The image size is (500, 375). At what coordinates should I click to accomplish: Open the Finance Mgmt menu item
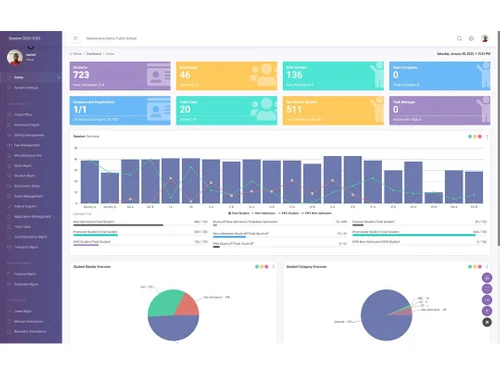(x=31, y=274)
